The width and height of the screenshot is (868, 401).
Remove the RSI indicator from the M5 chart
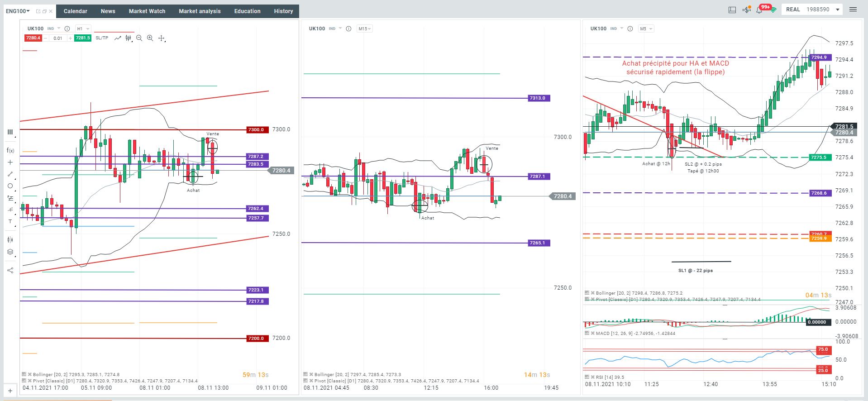click(592, 377)
